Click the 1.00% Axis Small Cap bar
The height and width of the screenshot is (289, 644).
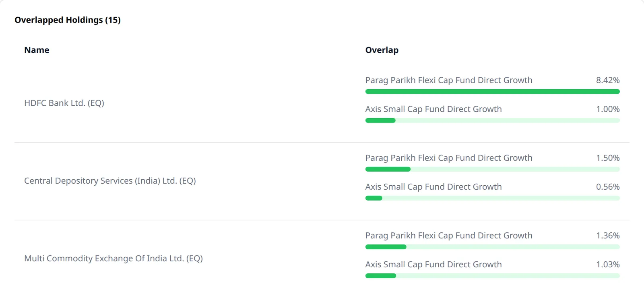[492, 121]
